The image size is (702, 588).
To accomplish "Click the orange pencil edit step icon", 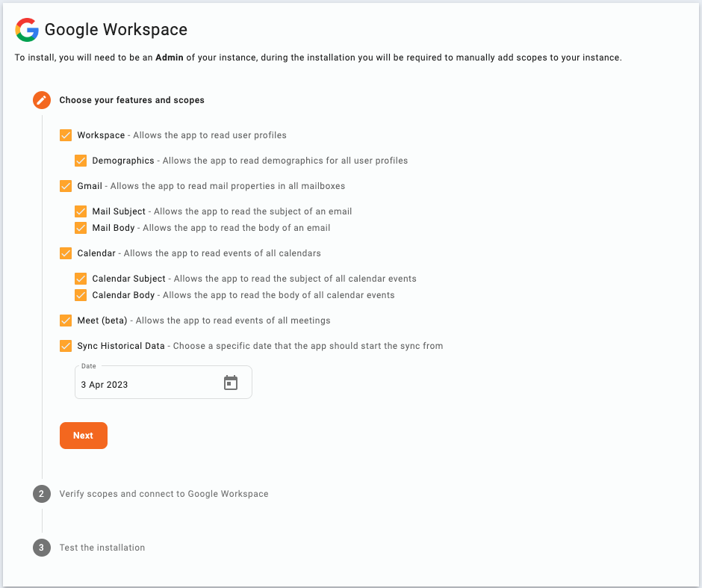I will 42,100.
